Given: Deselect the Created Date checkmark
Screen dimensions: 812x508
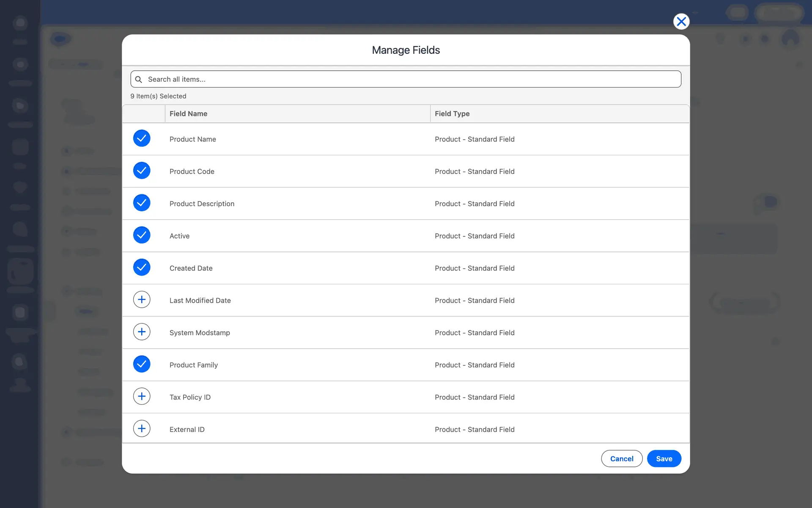Looking at the screenshot, I should coord(142,268).
